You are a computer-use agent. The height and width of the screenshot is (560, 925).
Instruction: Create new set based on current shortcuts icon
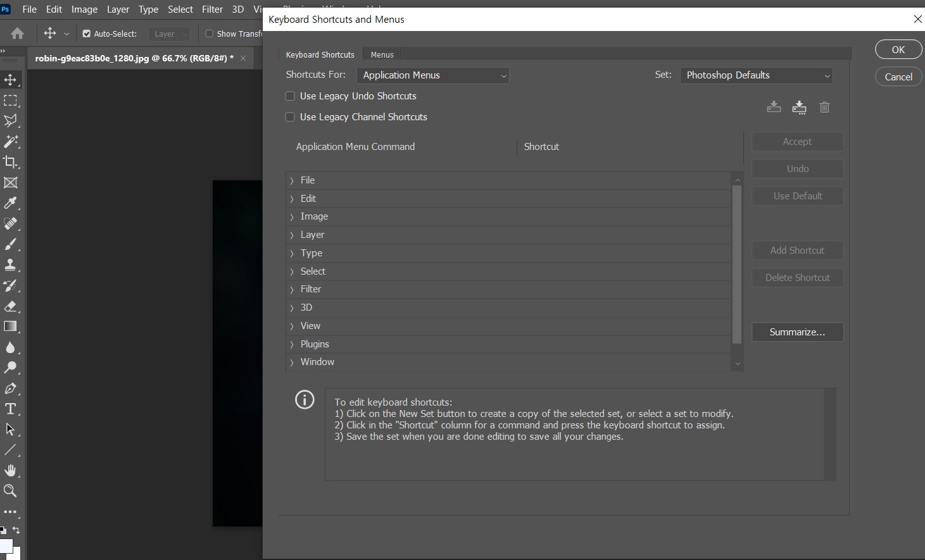[x=799, y=107]
